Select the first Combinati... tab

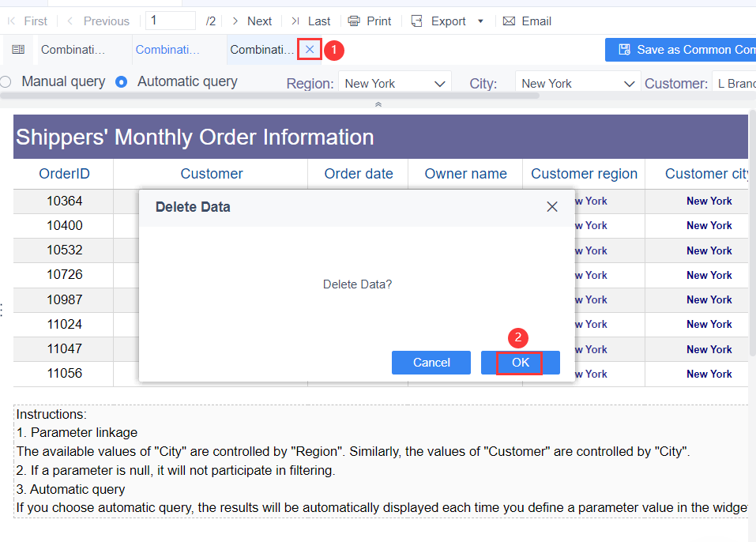(73, 50)
